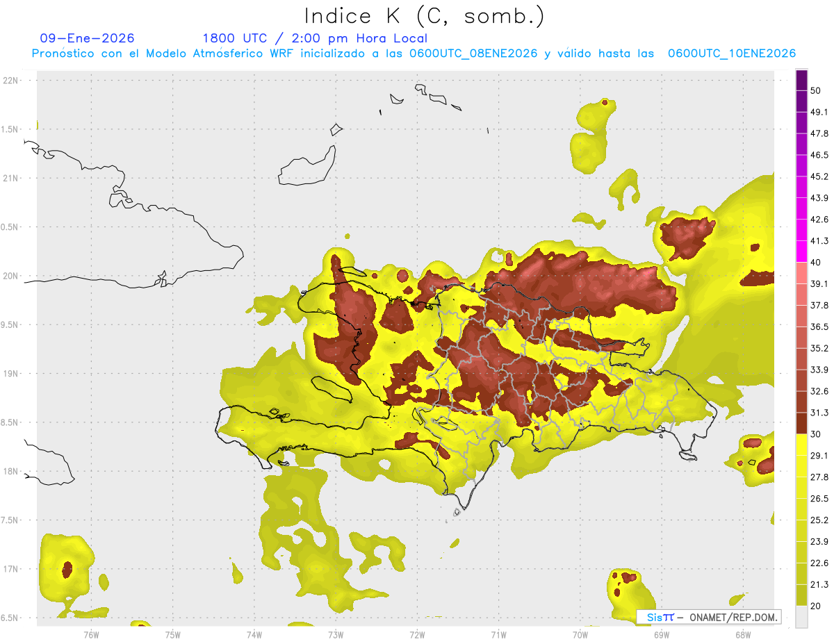The image size is (834, 644).
Task: Click the longitude label "75W"
Action: pos(172,634)
